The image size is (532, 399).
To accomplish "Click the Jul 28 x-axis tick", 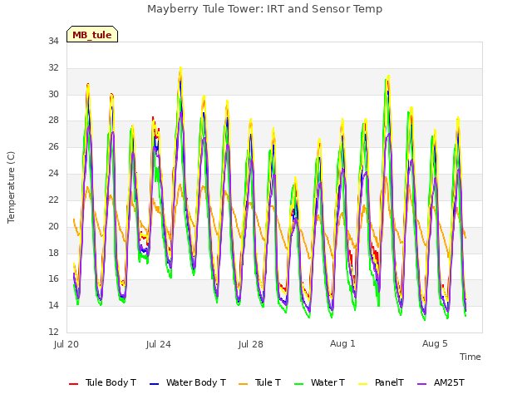I will [x=251, y=344].
